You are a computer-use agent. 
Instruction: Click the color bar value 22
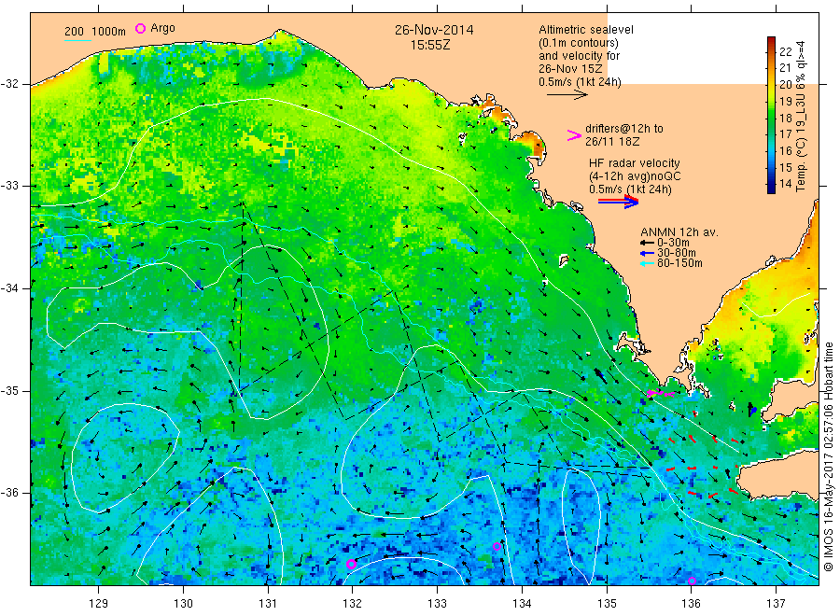(x=785, y=52)
